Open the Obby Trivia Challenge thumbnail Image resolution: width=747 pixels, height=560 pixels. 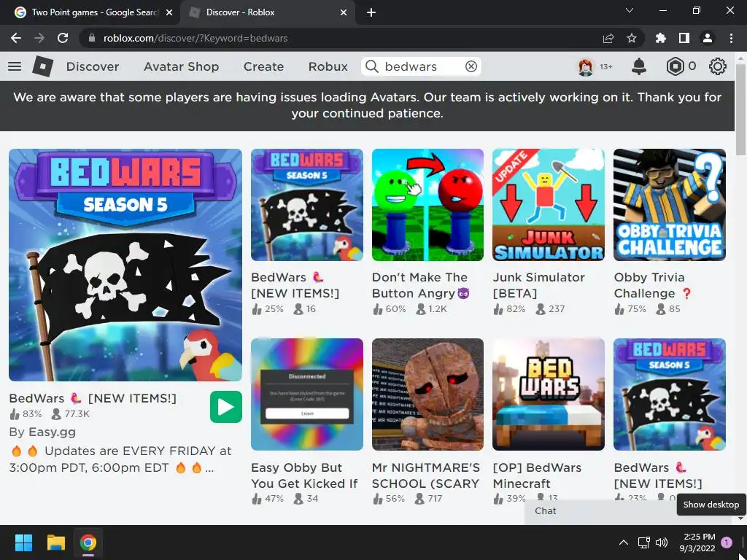pos(670,205)
